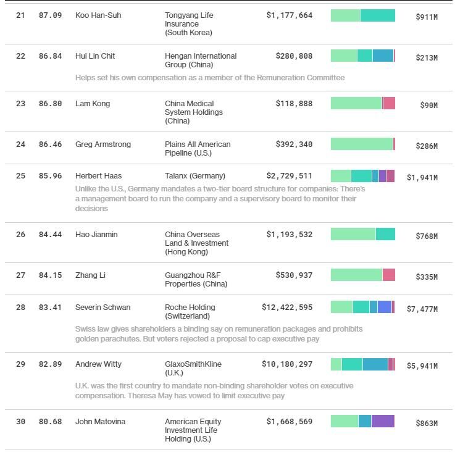
Task: Click the Remuneration Committee note under Hui Lin Chit
Action: click(x=210, y=78)
